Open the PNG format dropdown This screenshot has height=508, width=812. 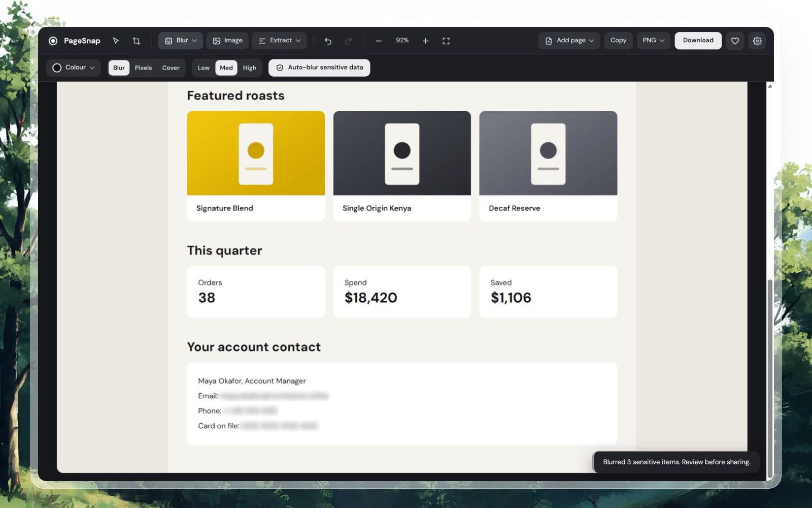click(x=653, y=41)
